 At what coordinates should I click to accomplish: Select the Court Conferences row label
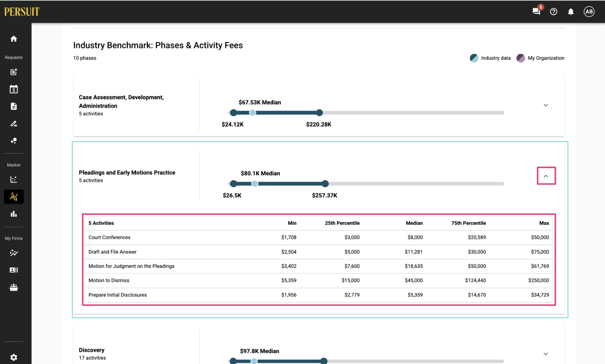pos(109,238)
